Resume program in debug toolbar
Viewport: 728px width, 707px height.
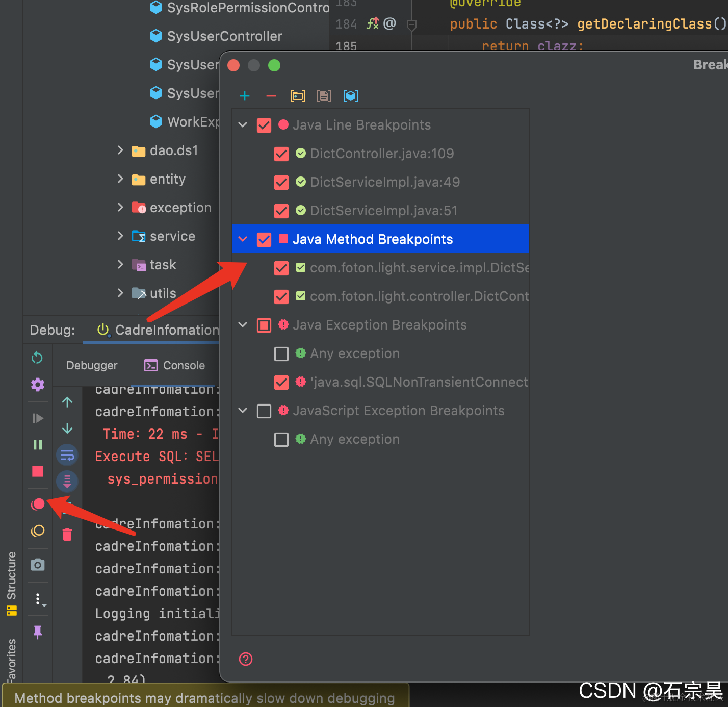point(38,418)
